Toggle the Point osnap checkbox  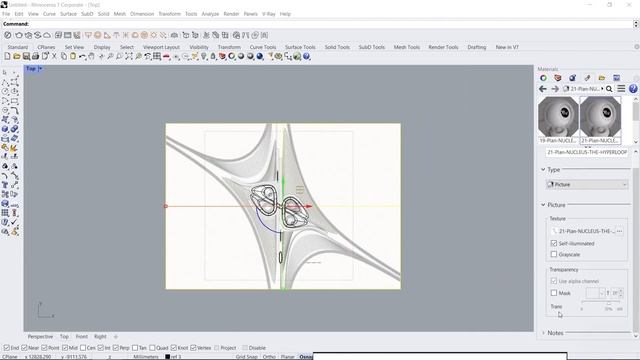tap(44, 348)
